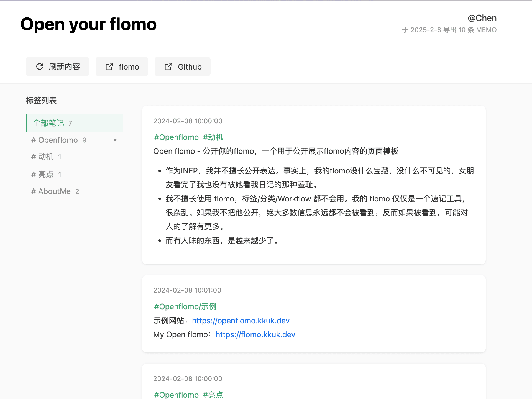Viewport: 532px width, 399px height.
Task: Visit https://flomo.kkuk.dev link
Action: [x=255, y=334]
